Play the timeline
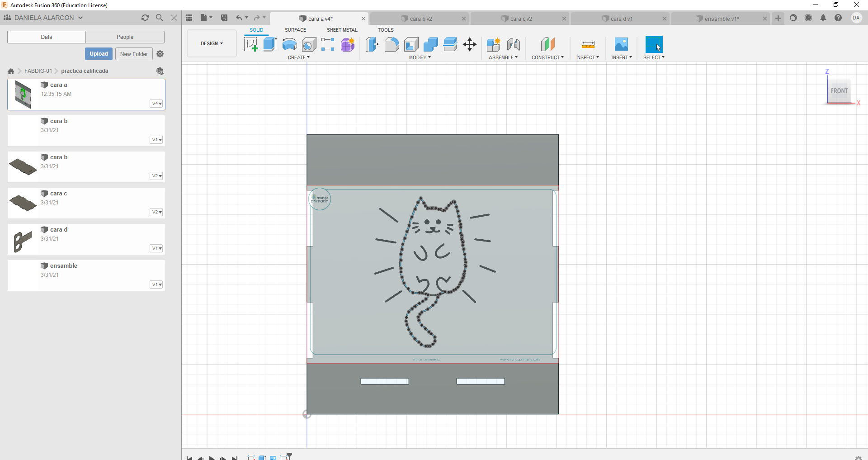868x460 pixels. [212, 458]
